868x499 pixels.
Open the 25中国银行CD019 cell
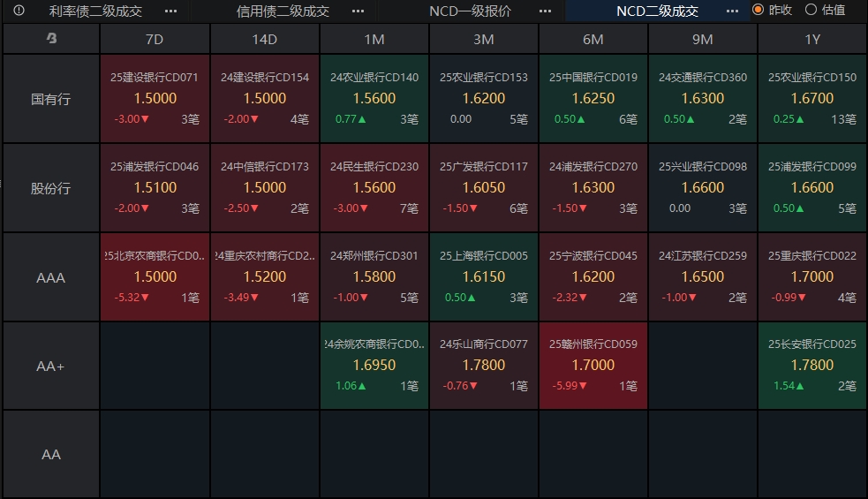click(593, 99)
